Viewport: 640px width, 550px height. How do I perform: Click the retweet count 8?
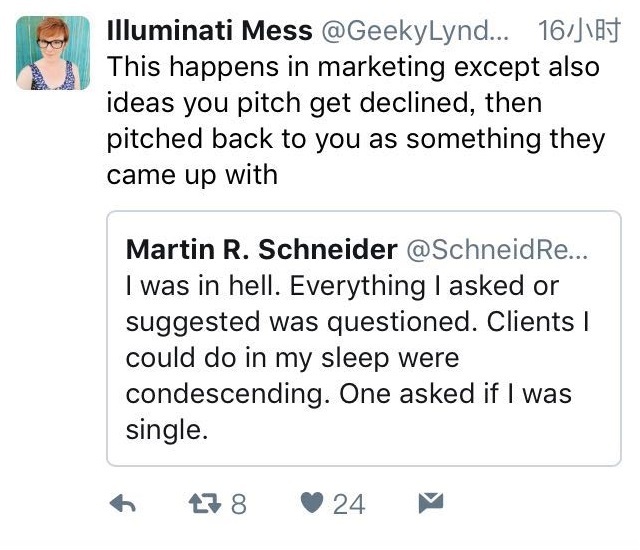238,505
